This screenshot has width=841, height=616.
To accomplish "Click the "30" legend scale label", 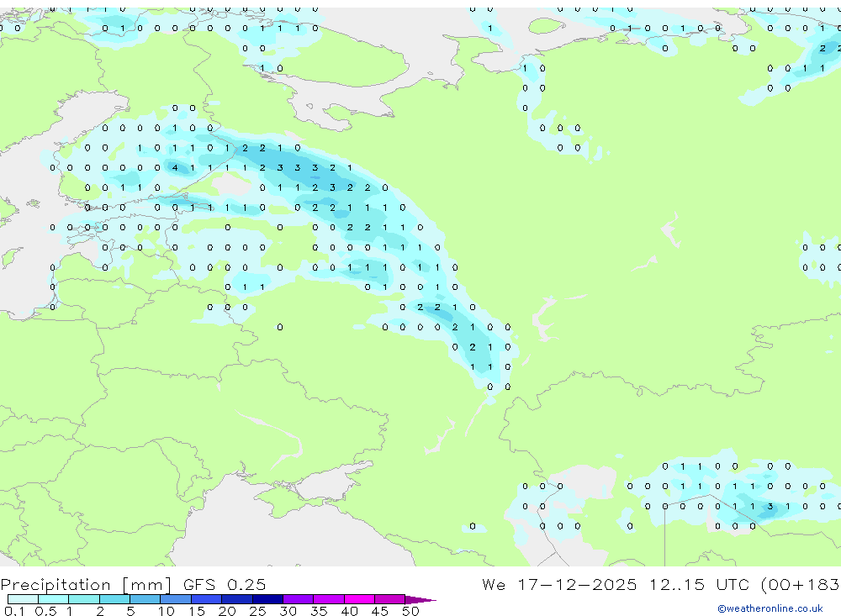I will (288, 611).
